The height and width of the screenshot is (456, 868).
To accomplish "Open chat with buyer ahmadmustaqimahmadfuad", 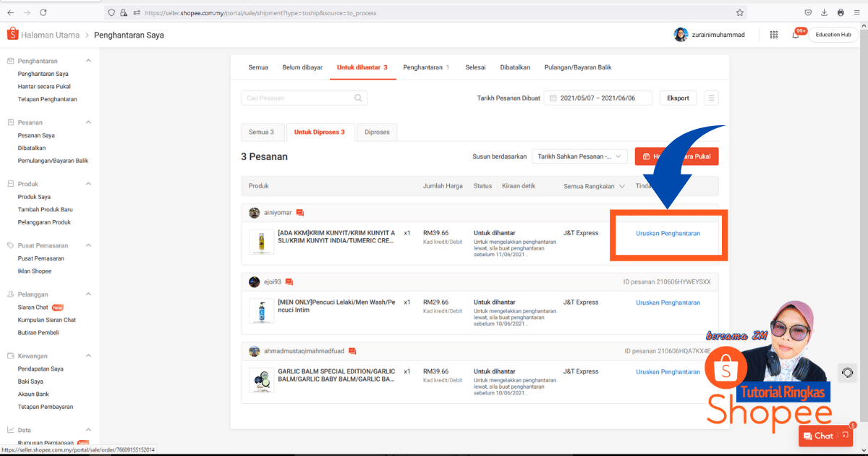I will pyautogui.click(x=352, y=351).
